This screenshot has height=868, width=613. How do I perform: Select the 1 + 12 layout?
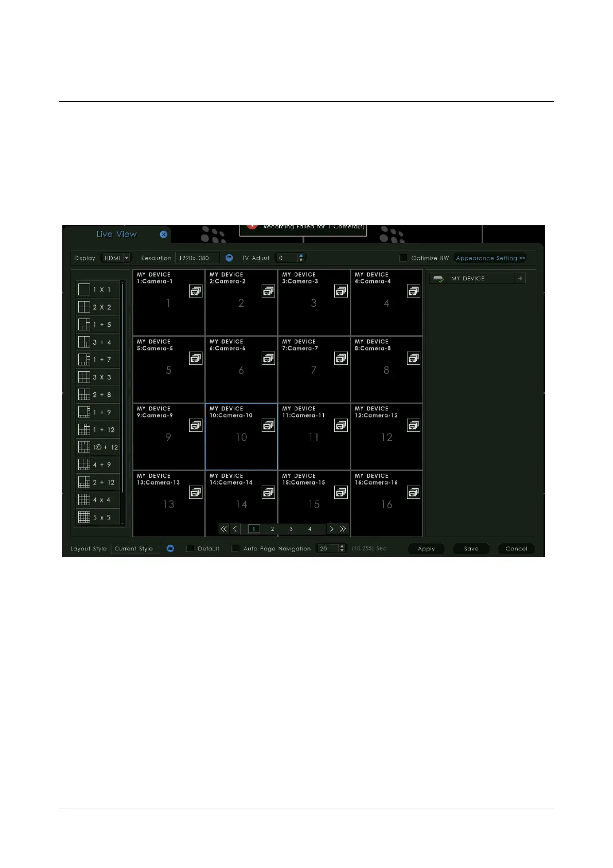[x=98, y=430]
